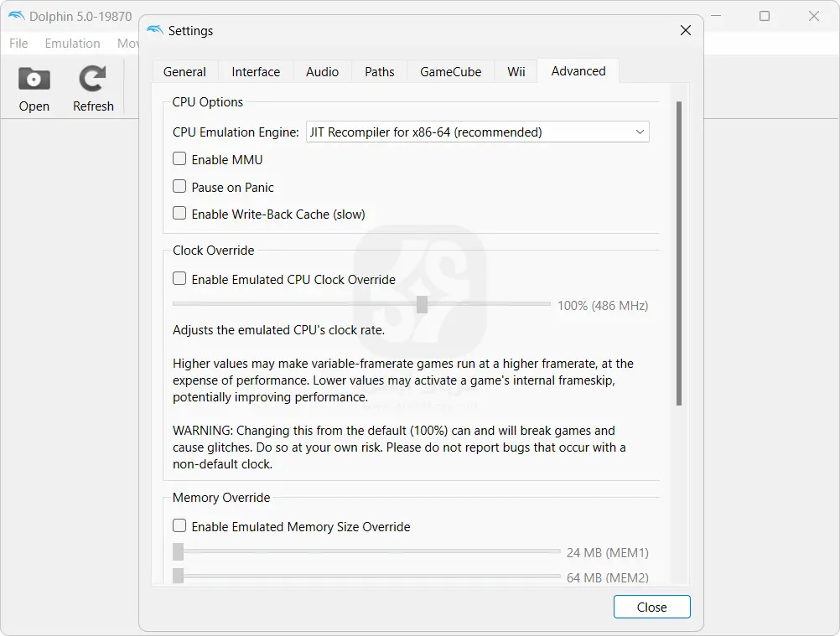Click Dolphin logo in Settings title bar

tap(155, 31)
